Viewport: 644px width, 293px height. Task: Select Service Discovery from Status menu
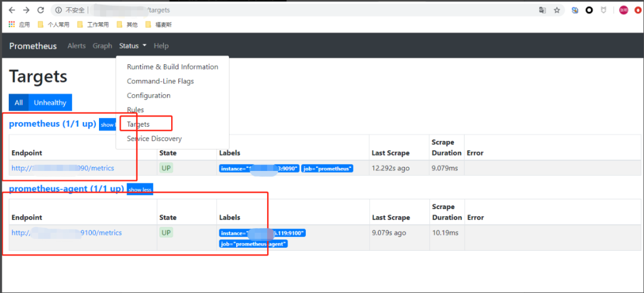172,139
